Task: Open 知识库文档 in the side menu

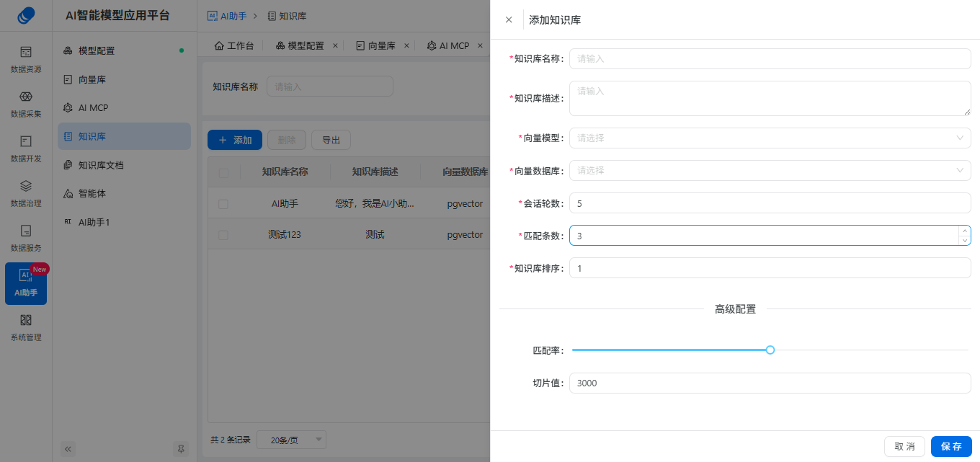Action: click(x=124, y=165)
